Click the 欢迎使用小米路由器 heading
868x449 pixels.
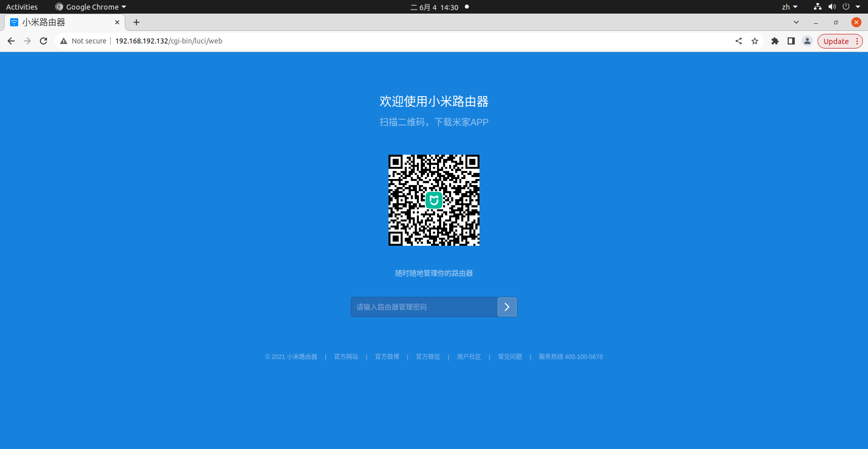tap(434, 101)
